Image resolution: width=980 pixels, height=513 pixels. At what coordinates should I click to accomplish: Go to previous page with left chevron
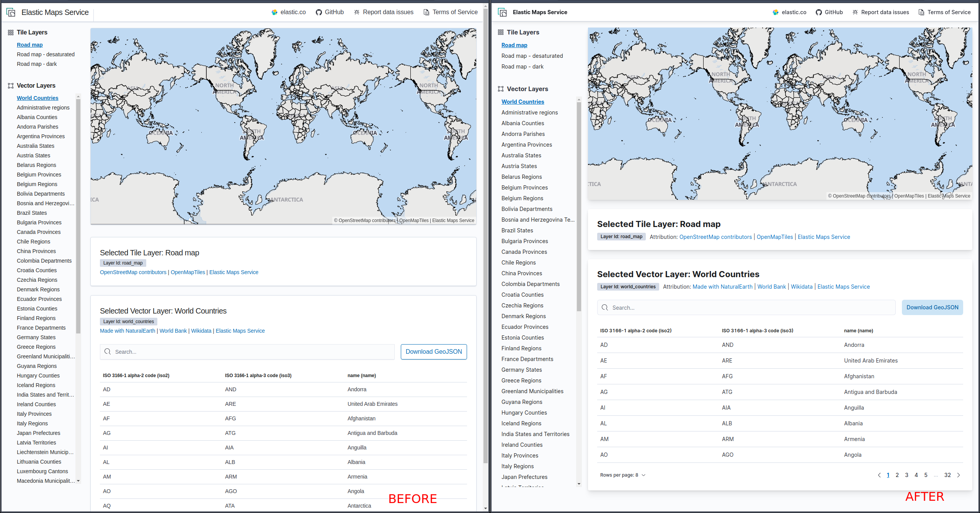879,475
